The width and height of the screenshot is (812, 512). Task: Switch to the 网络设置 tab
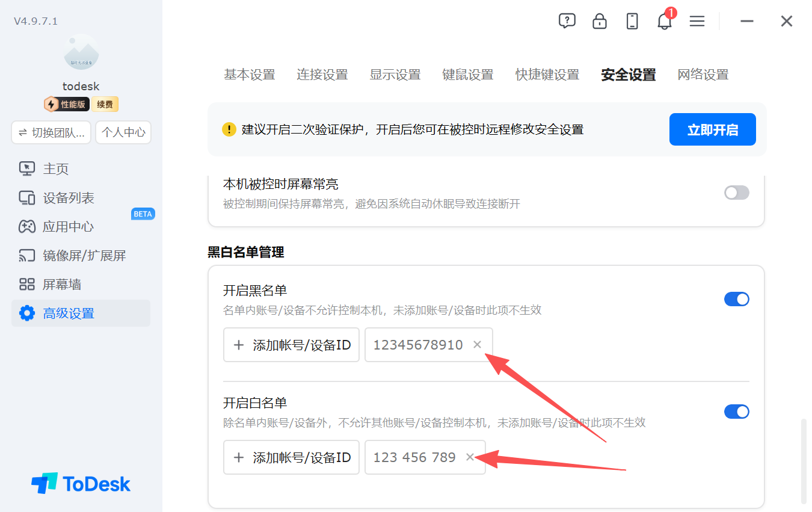[703, 75]
